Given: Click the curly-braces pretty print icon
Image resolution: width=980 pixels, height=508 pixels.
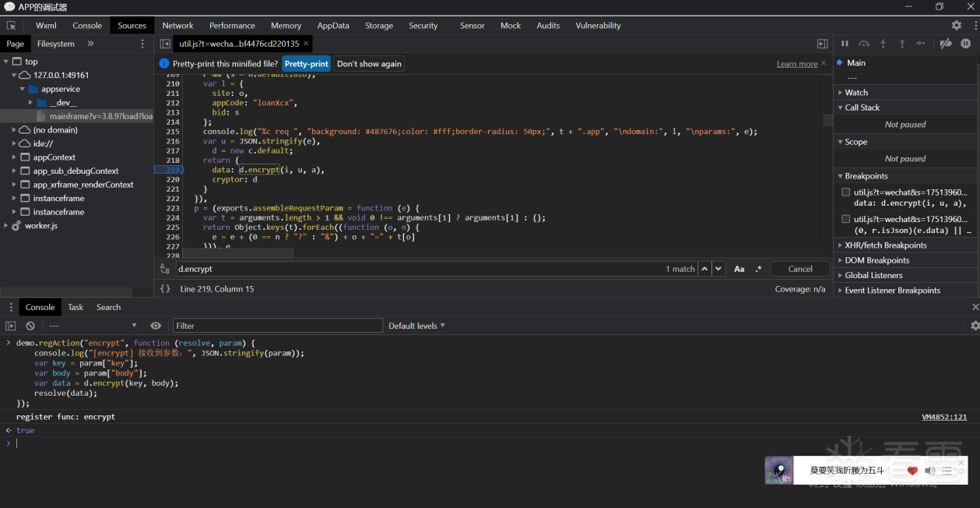Looking at the screenshot, I should click(165, 289).
